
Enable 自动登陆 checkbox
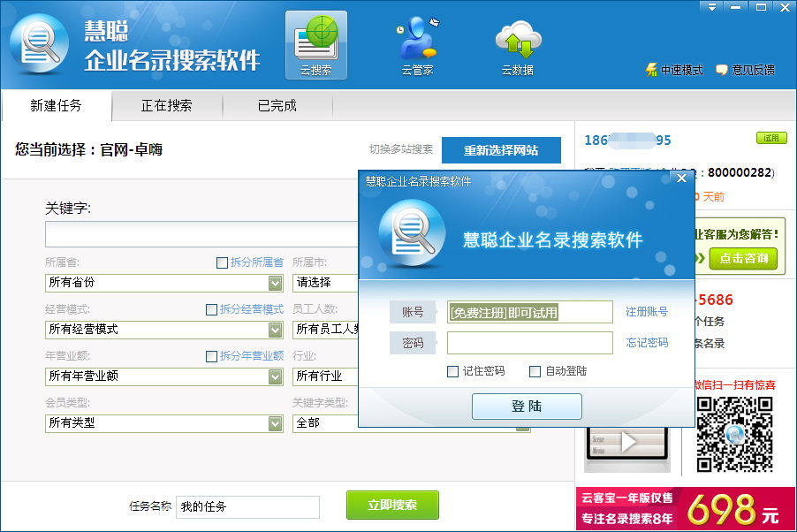[535, 371]
